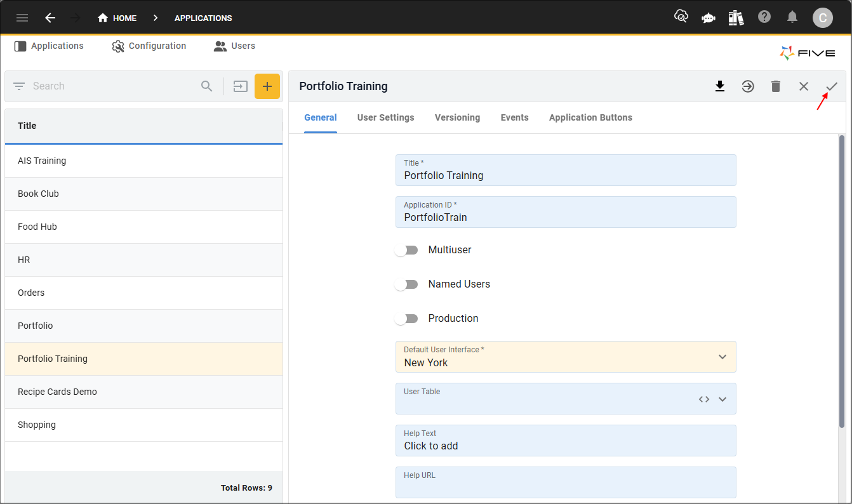Toggle the Named Users switch
852x504 pixels.
406,284
